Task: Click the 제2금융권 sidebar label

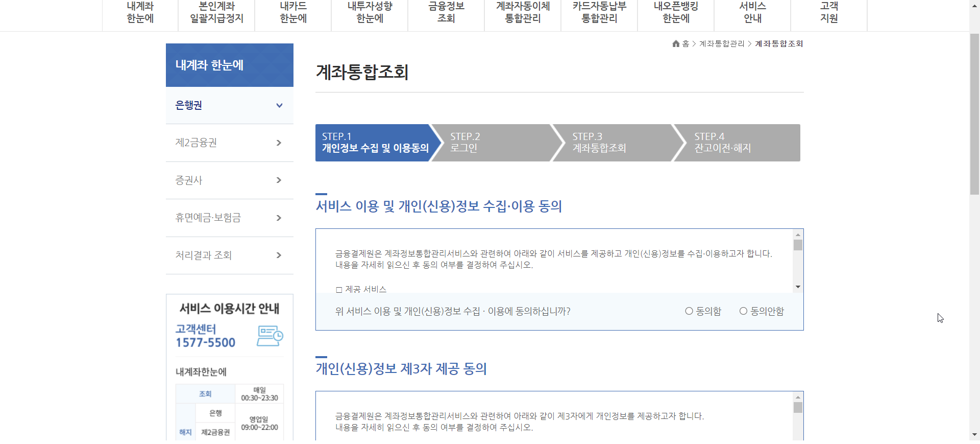Action: [196, 143]
